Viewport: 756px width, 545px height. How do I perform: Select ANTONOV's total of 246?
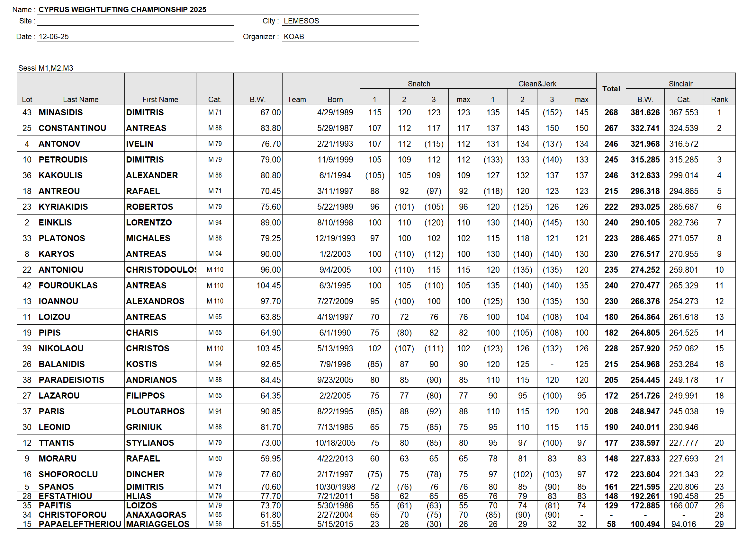(x=611, y=144)
